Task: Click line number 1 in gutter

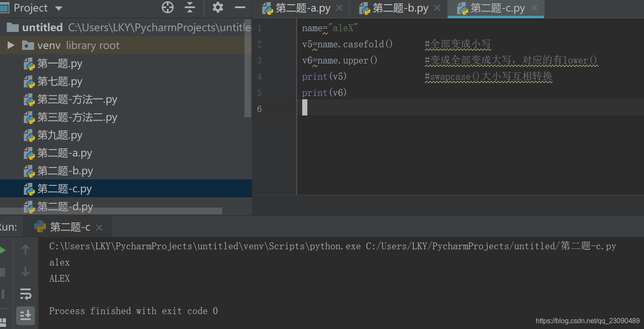Action: (259, 28)
